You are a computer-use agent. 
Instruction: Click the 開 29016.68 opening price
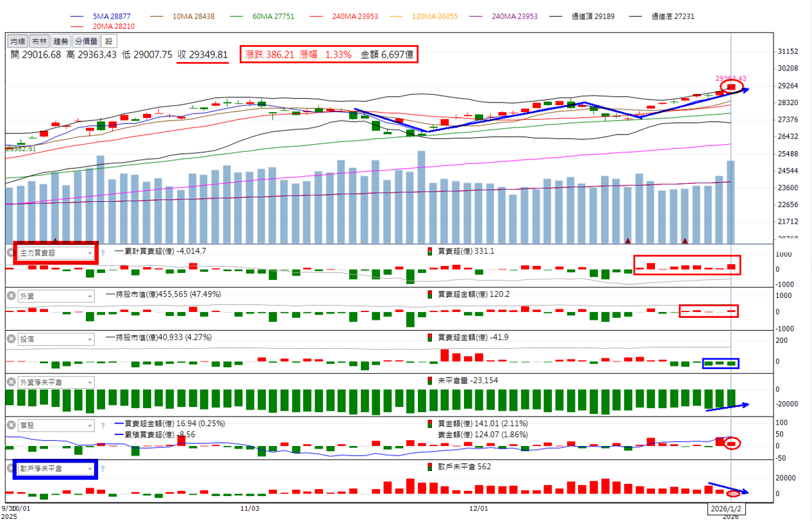[x=36, y=54]
